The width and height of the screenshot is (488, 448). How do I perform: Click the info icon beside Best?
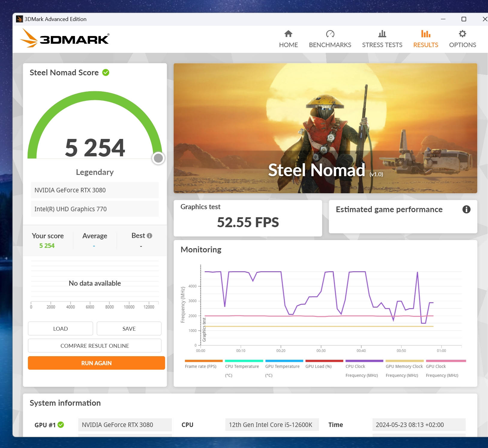pyautogui.click(x=149, y=236)
